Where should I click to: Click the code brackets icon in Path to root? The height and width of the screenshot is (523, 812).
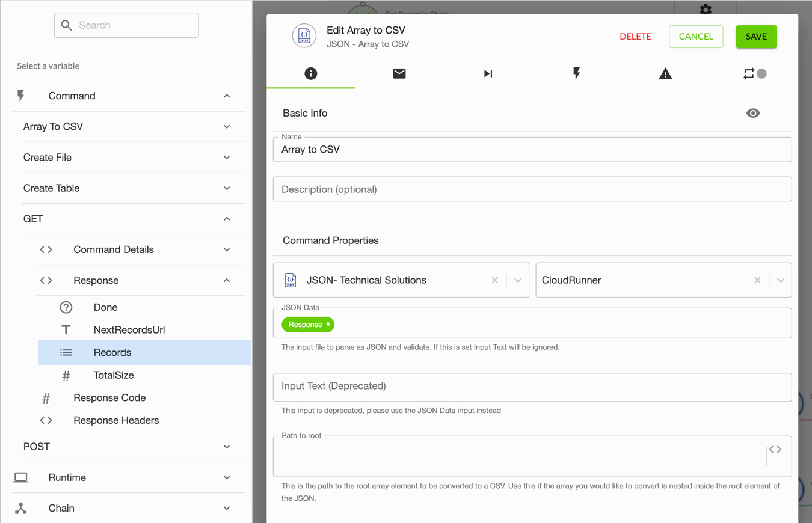point(775,450)
